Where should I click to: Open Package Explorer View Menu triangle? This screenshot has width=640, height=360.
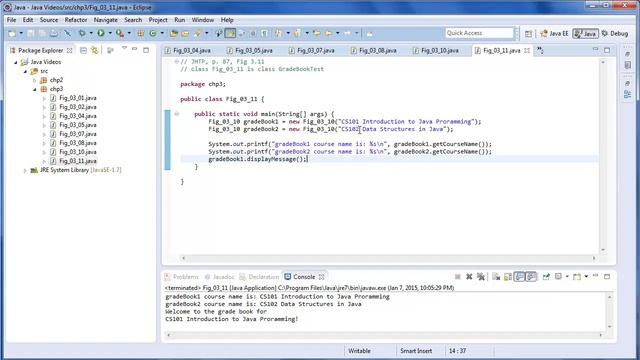pos(124,49)
